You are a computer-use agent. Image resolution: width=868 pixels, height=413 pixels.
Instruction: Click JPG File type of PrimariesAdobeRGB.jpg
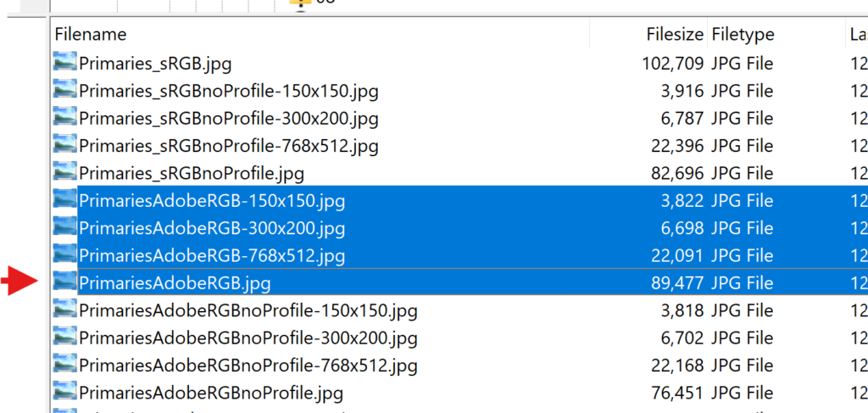(x=743, y=283)
